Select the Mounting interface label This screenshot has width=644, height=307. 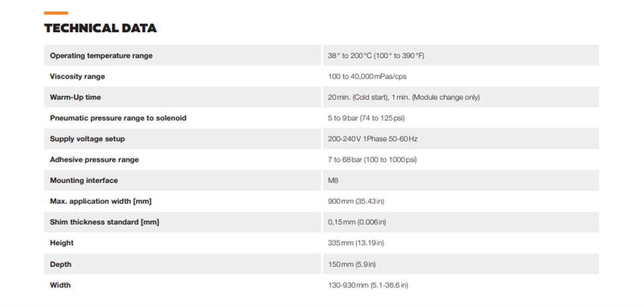(x=84, y=180)
